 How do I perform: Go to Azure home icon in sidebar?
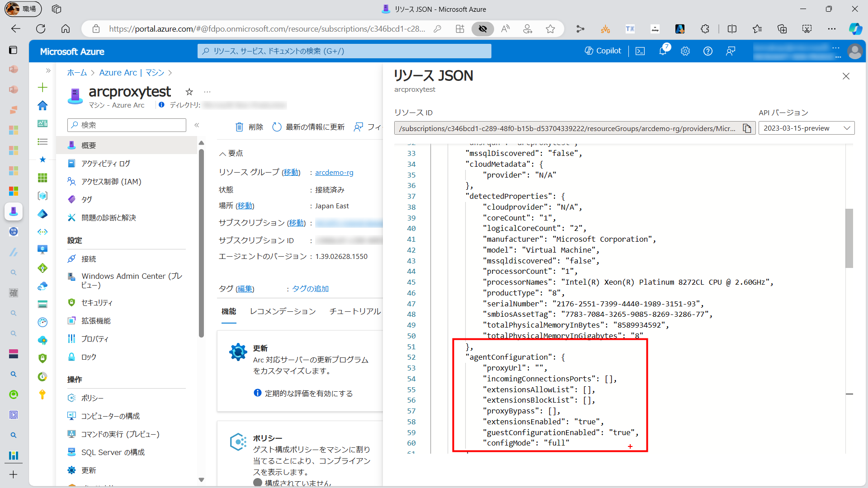point(42,105)
